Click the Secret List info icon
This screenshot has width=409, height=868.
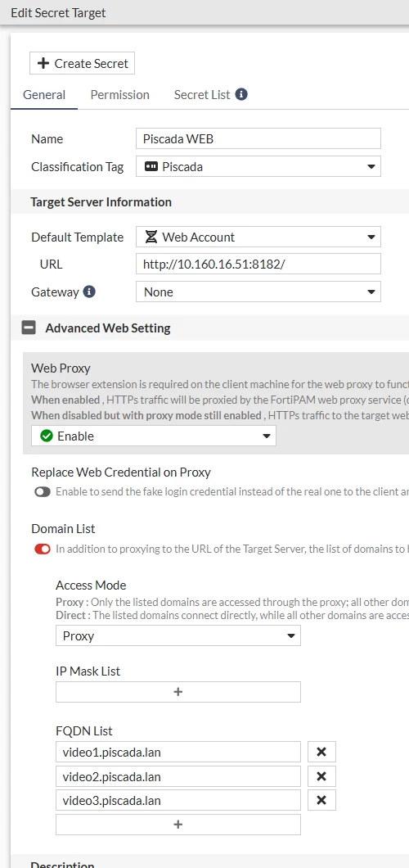tap(241, 94)
